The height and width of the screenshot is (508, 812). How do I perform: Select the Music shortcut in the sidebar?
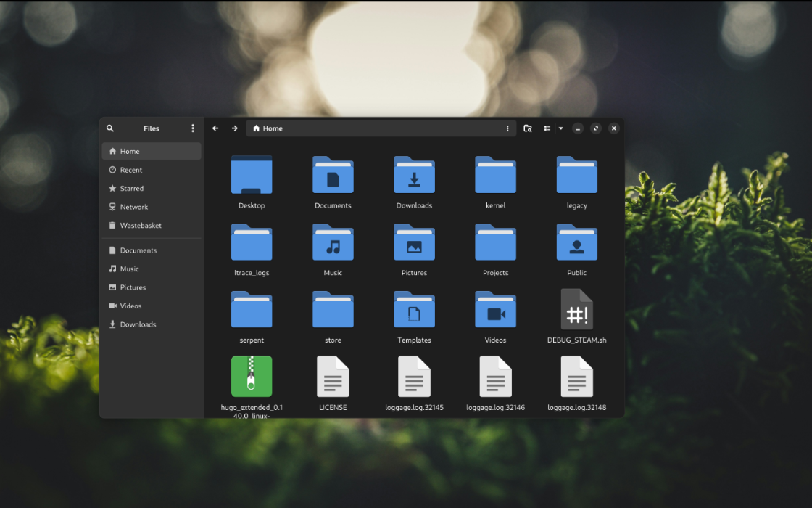click(x=130, y=269)
